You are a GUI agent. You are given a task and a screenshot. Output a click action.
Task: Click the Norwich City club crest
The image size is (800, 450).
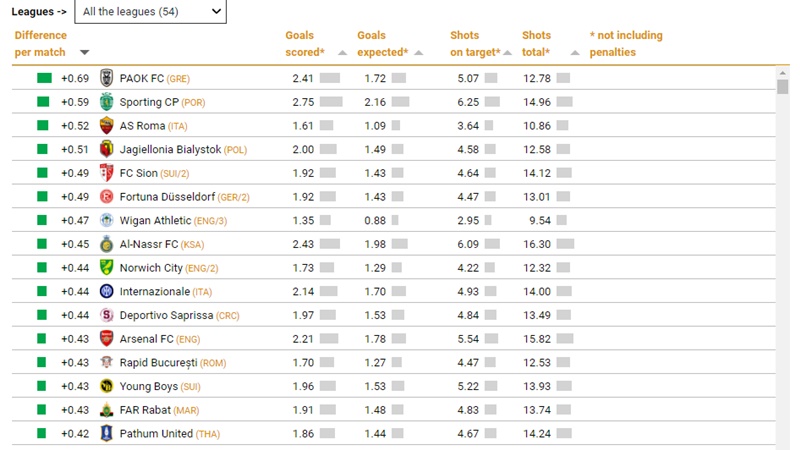[x=107, y=268]
